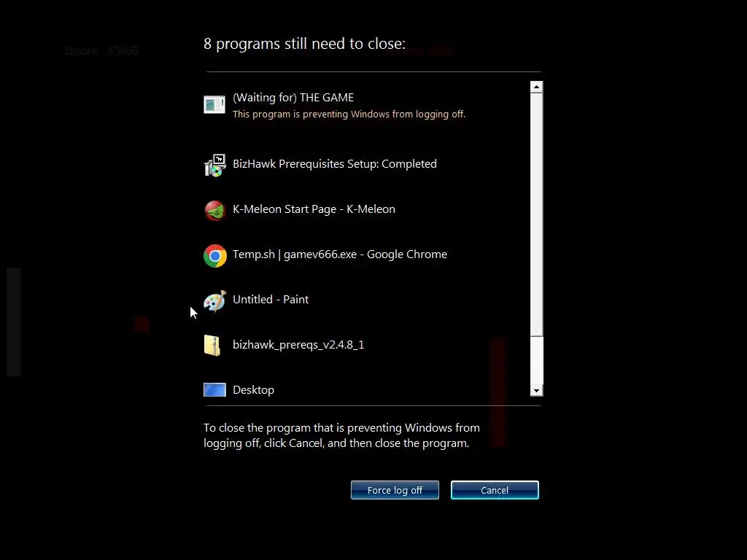Select "Untitled - Paint" entry
The height and width of the screenshot is (560, 747).
(x=271, y=300)
